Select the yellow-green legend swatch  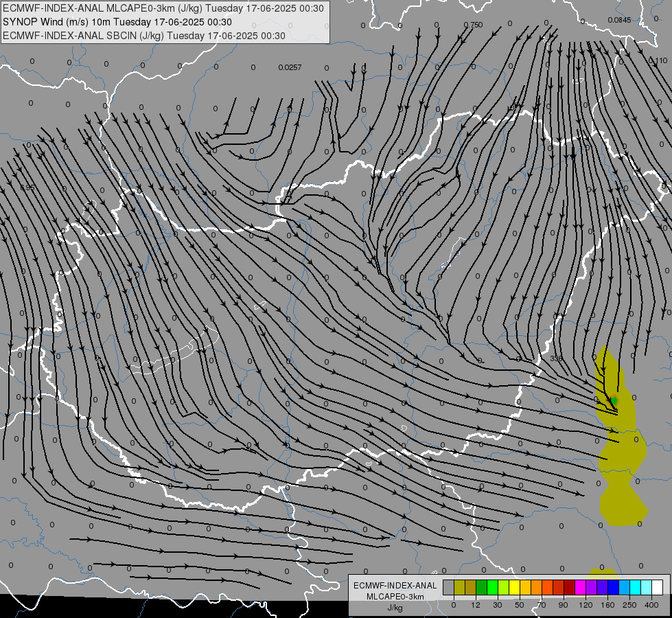504,587
